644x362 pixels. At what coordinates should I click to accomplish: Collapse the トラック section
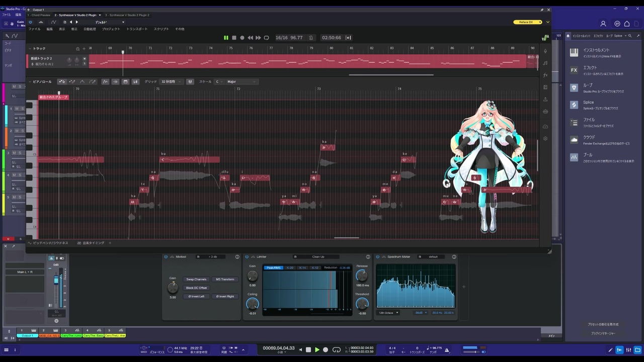coord(30,48)
